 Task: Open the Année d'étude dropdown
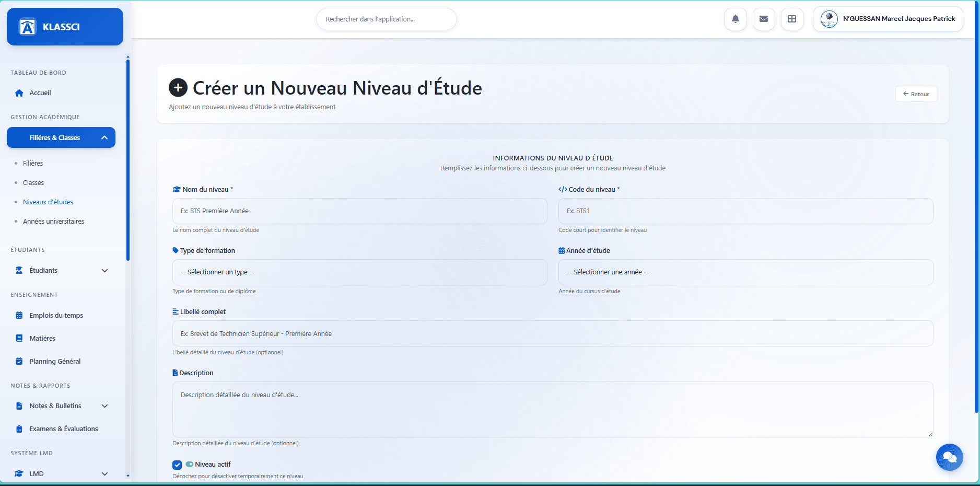(x=745, y=272)
